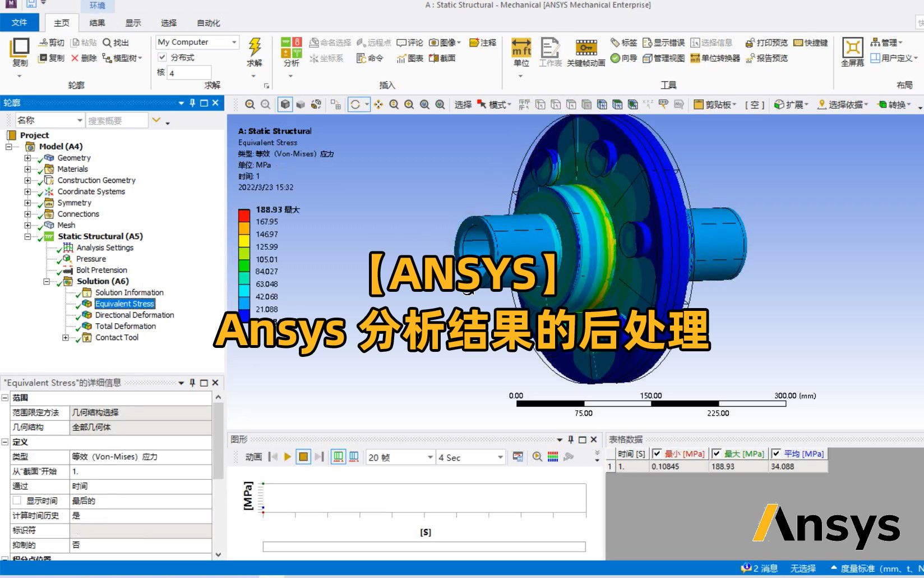Switch to the Automation tab
The width and height of the screenshot is (924, 578).
[209, 23]
